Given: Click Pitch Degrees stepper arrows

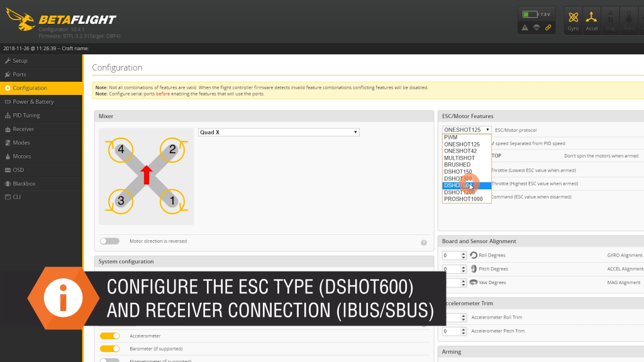Looking at the screenshot, I should tap(464, 269).
